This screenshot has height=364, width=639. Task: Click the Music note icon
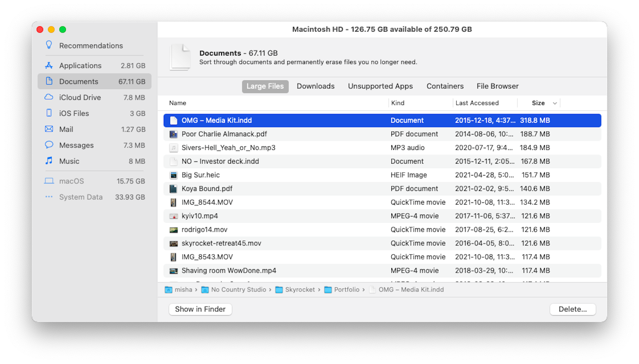(49, 161)
